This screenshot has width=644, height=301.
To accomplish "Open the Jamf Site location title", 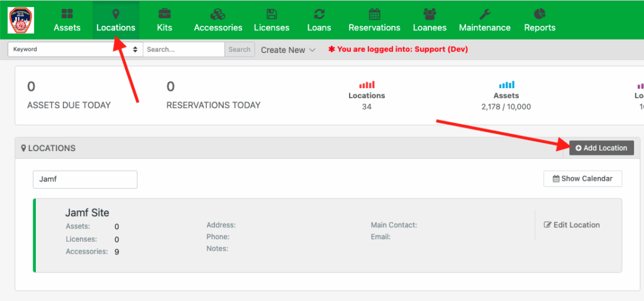I will [x=87, y=213].
